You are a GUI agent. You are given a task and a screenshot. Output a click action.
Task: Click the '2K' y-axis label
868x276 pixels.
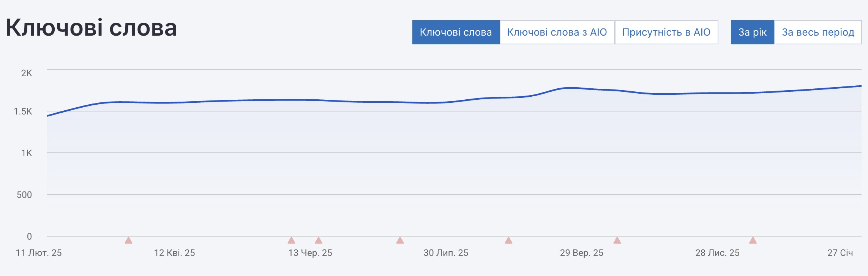[27, 73]
